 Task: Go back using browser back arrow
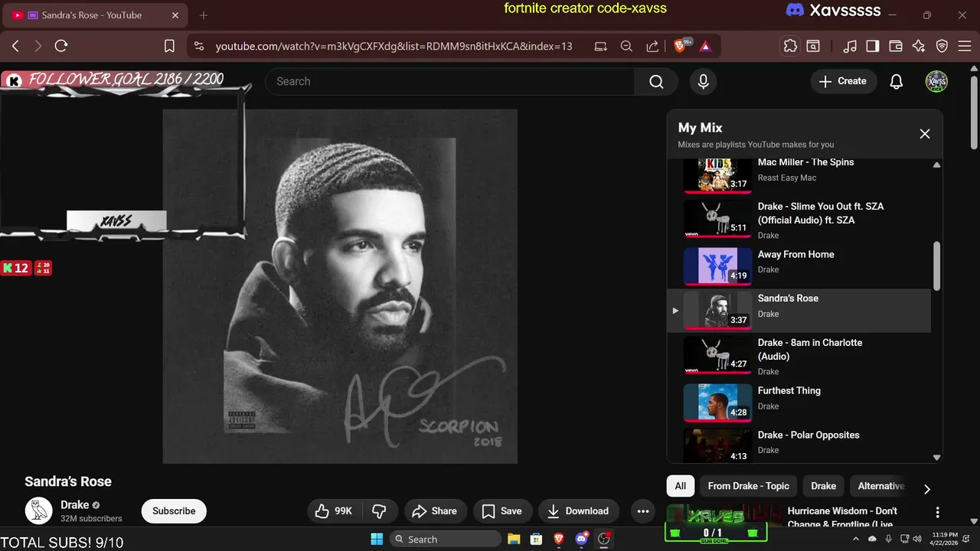tap(15, 46)
